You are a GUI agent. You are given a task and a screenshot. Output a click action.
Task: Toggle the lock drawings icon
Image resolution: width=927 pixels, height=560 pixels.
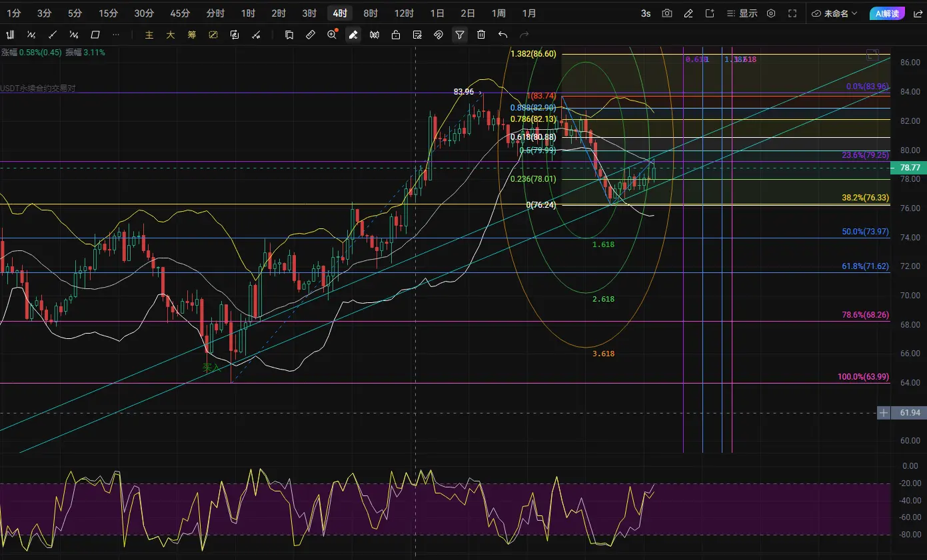(x=396, y=35)
